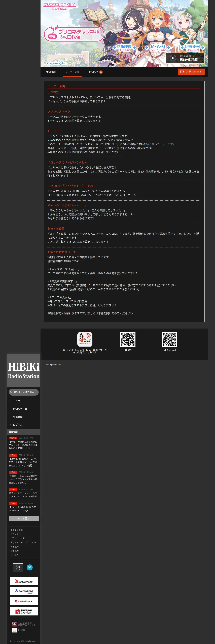Image resolution: width=215 pixels, height=644 pixels.
Task: Open the Bushiroad Move banner
Action: tap(24, 591)
